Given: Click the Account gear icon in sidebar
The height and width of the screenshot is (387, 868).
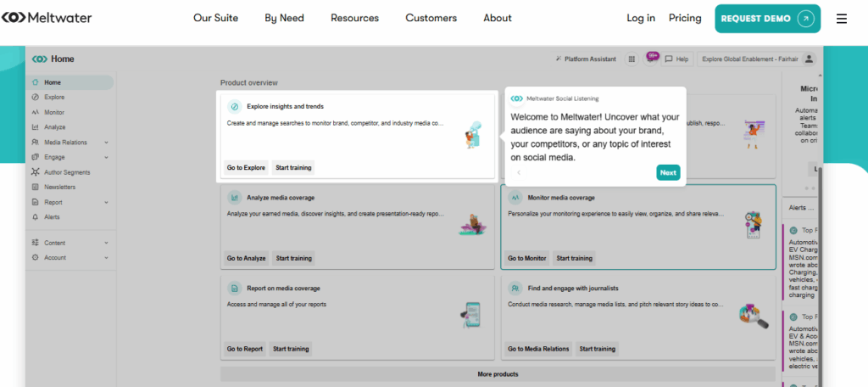Looking at the screenshot, I should pyautogui.click(x=36, y=258).
